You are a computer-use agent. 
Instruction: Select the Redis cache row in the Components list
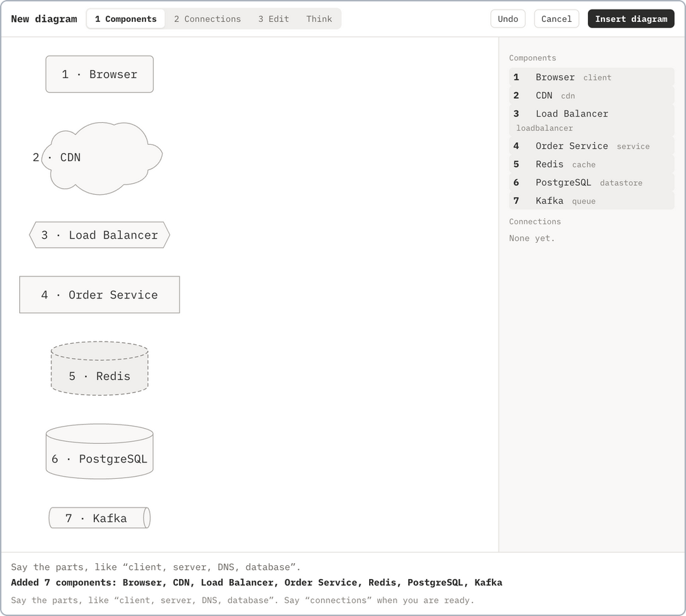(x=591, y=164)
